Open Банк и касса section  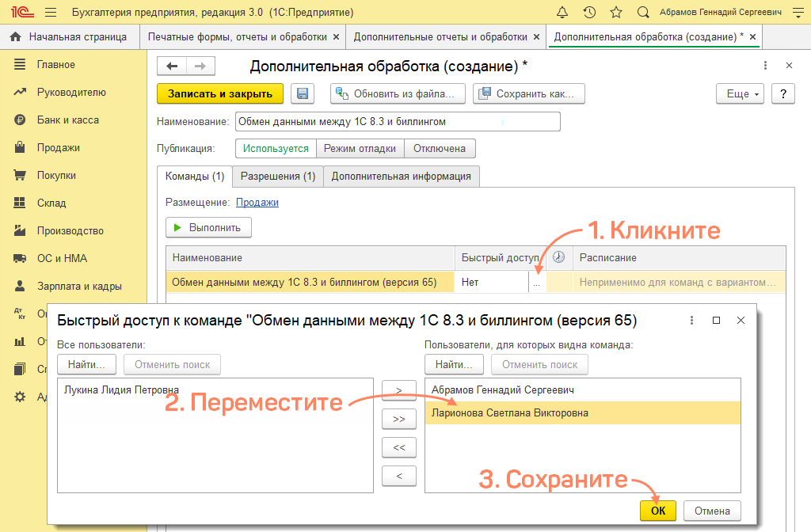click(68, 120)
